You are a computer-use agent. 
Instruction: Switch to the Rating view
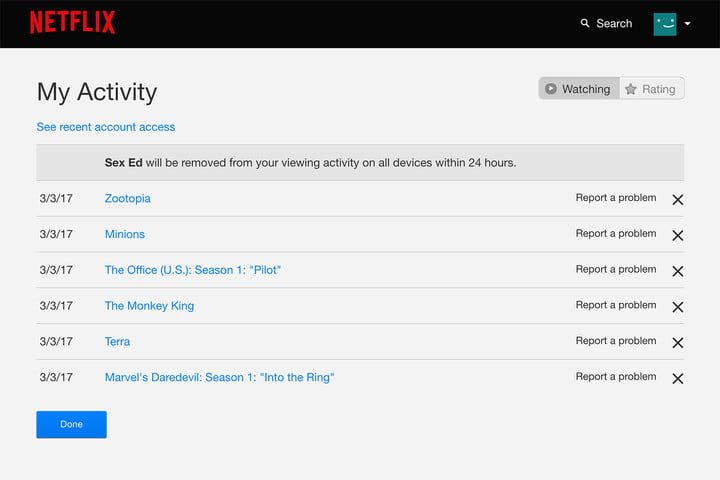coord(651,89)
